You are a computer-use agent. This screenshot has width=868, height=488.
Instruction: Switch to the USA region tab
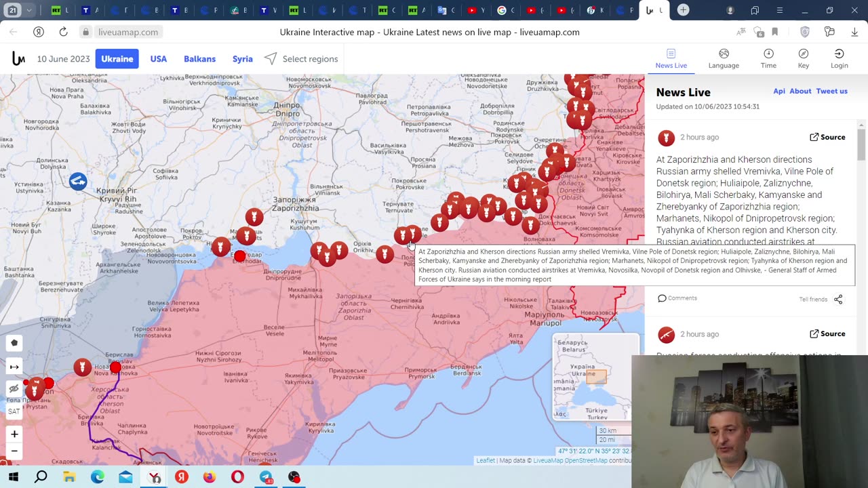tap(159, 59)
